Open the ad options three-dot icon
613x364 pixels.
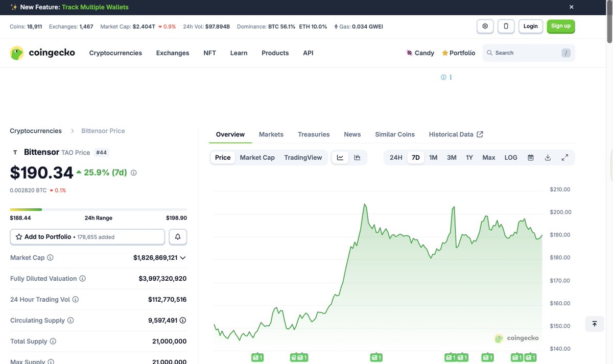pyautogui.click(x=451, y=78)
